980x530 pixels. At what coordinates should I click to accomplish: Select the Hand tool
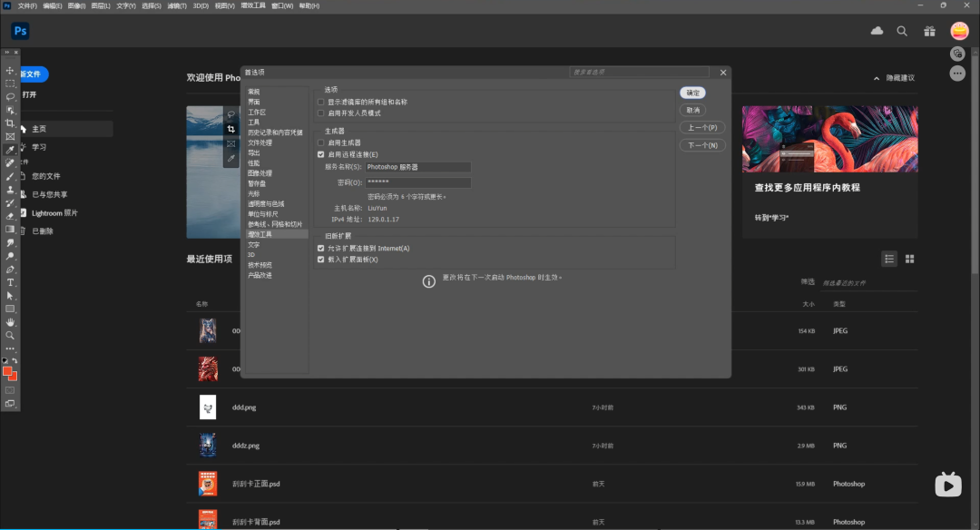(10, 322)
